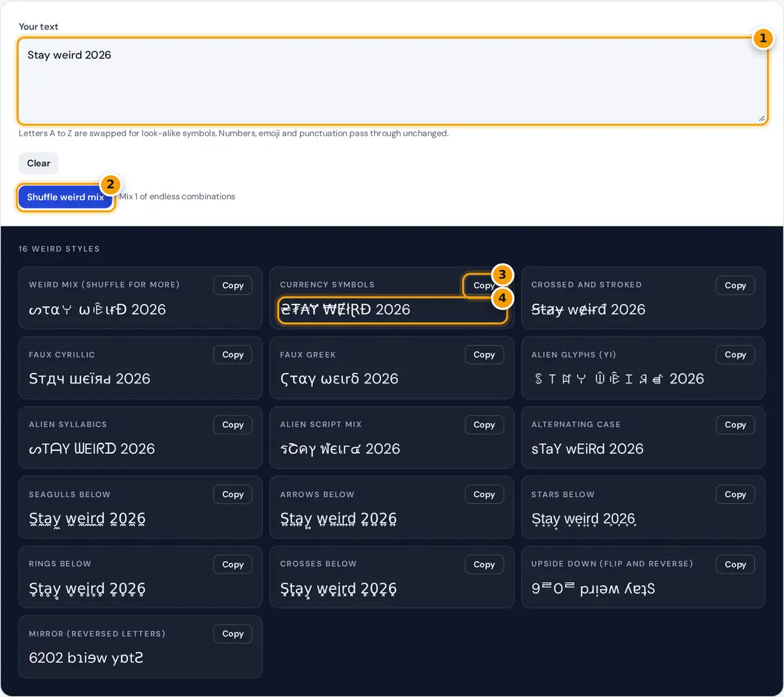Select the Currency Symbols converted text output
This screenshot has width=784, height=697.
tap(345, 310)
